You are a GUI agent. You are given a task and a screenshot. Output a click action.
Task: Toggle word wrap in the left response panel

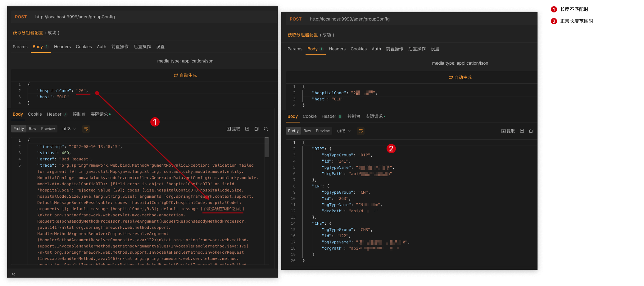pyautogui.click(x=86, y=129)
